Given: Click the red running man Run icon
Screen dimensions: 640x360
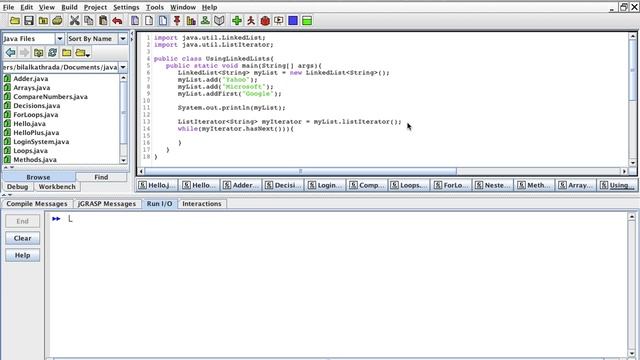Looking at the screenshot, I should [x=251, y=21].
